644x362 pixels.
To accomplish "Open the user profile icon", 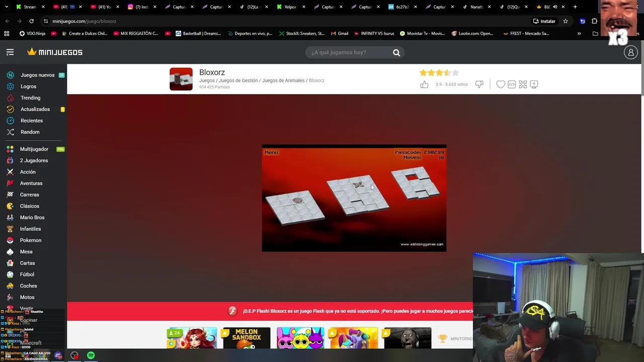I will pos(630,52).
